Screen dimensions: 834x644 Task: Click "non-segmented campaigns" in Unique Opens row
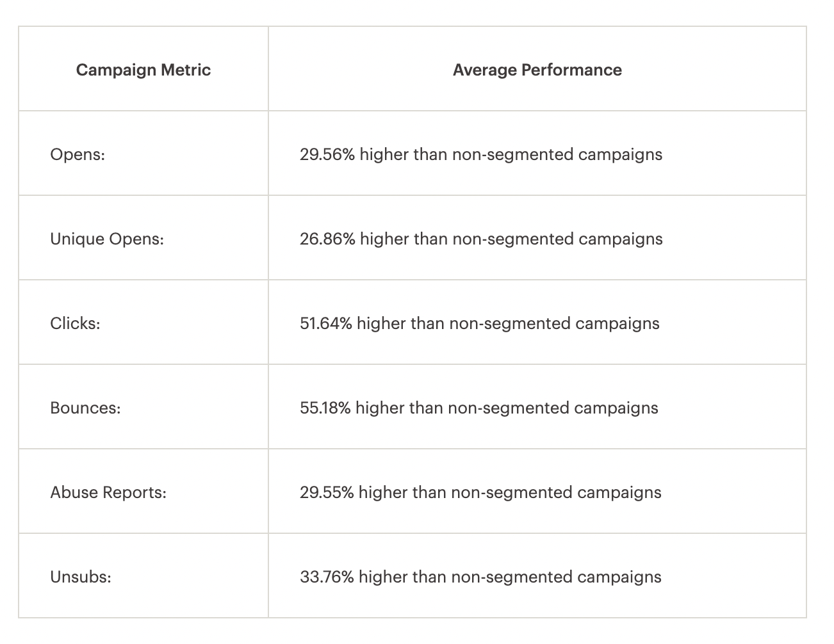coord(557,239)
